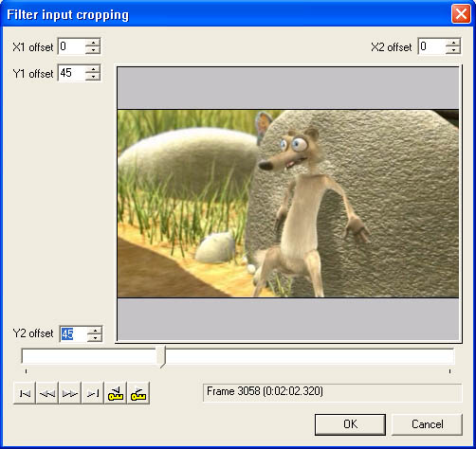The image size is (476, 449).
Task: Confirm cropping with OK
Action: (350, 424)
